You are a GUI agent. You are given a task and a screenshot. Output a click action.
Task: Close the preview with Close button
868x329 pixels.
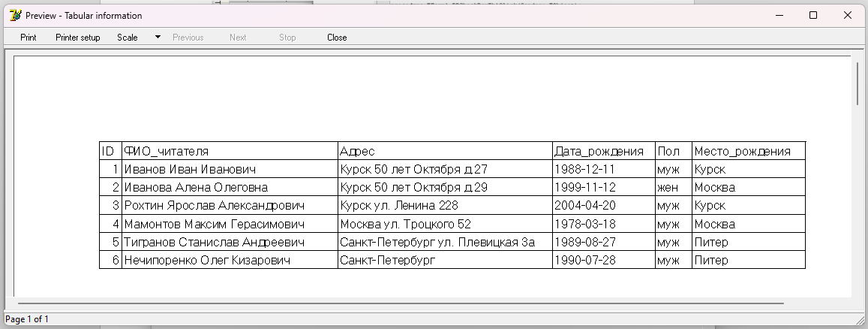[x=337, y=38]
